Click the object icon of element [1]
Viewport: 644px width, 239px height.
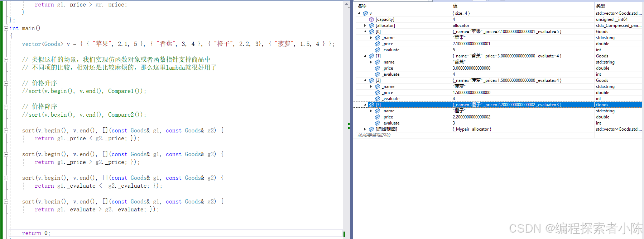click(371, 56)
